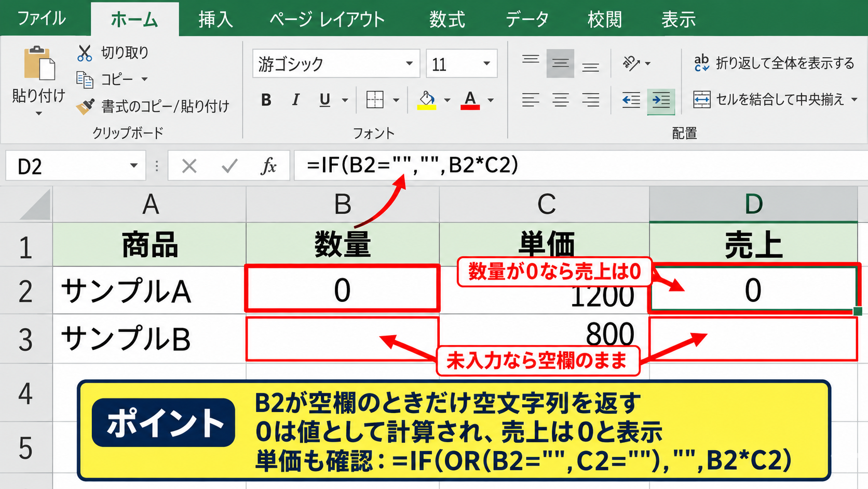This screenshot has width=868, height=489.
Task: Toggle Underline formatting
Action: [325, 99]
